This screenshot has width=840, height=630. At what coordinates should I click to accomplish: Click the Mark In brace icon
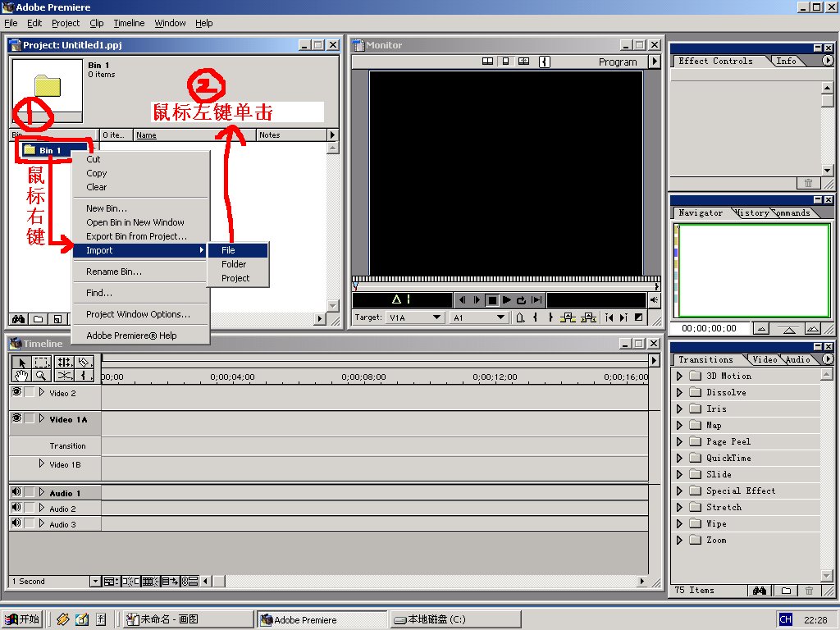(535, 317)
